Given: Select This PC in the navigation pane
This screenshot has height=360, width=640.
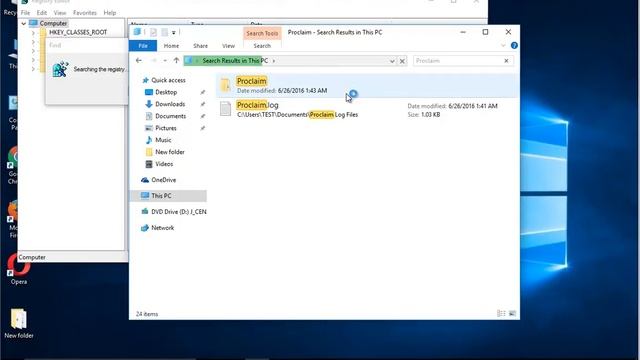Looking at the screenshot, I should (x=168, y=196).
